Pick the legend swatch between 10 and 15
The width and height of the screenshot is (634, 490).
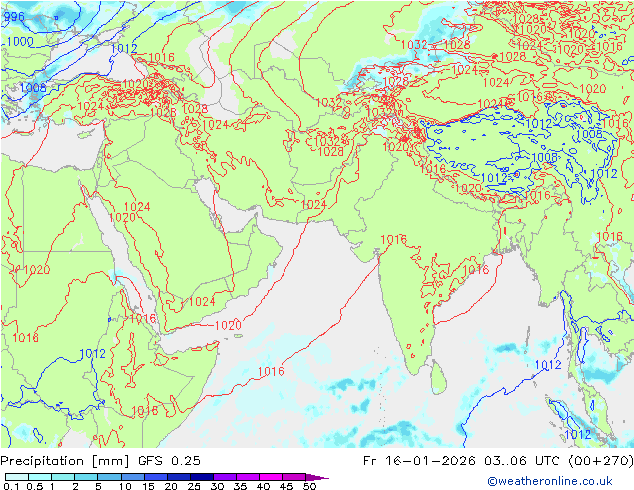(133, 477)
